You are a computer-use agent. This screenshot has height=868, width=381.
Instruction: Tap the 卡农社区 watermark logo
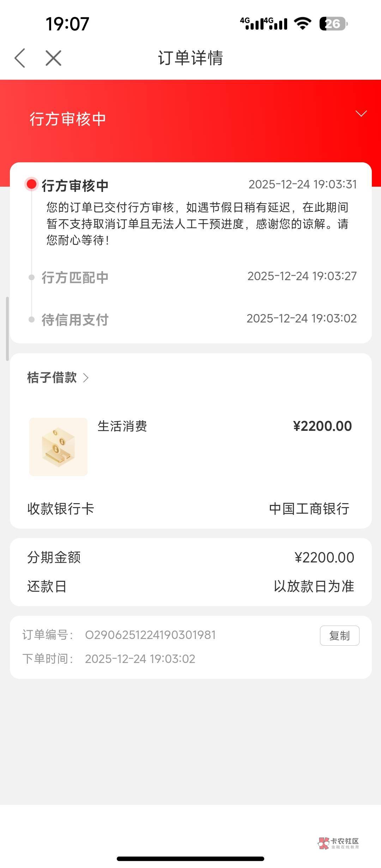(338, 843)
